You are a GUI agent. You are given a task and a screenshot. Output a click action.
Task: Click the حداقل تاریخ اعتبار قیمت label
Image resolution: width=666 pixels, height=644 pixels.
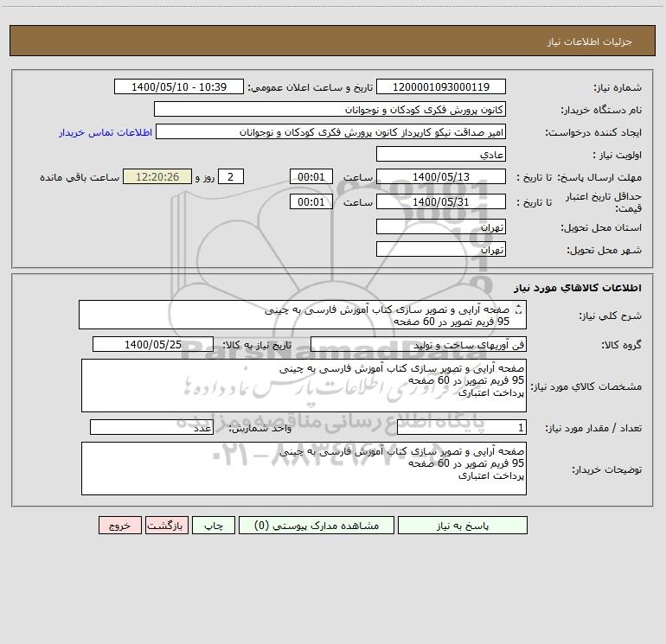pyautogui.click(x=603, y=202)
